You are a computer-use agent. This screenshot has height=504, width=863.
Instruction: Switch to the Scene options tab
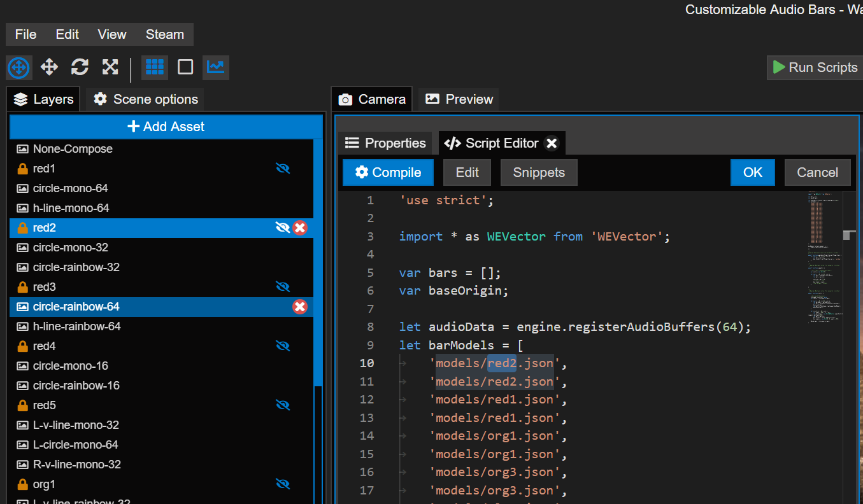pos(146,99)
